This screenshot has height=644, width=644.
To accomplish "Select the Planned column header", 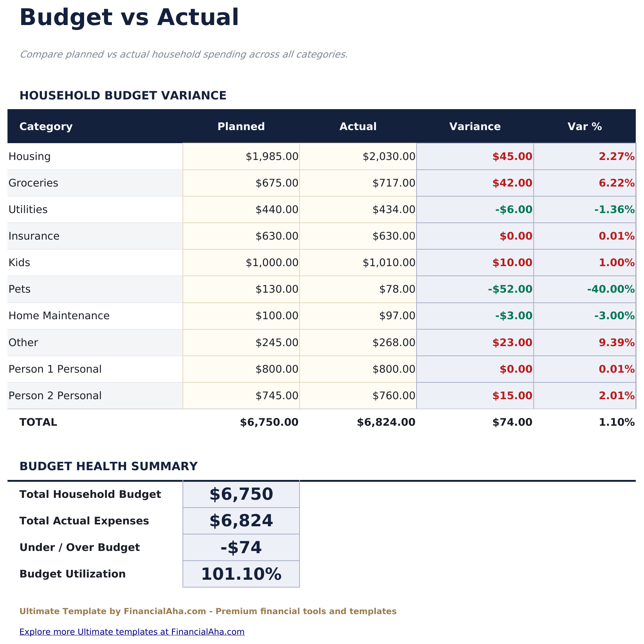I will [241, 126].
